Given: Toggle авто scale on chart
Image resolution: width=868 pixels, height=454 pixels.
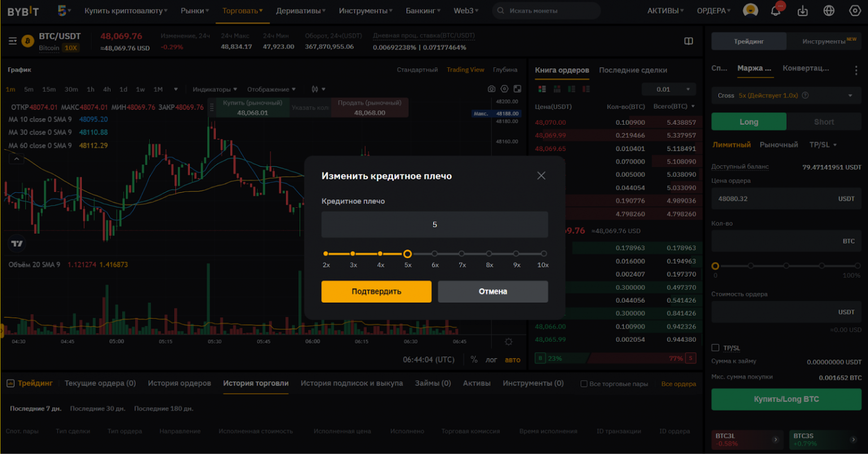Looking at the screenshot, I should pos(513,360).
